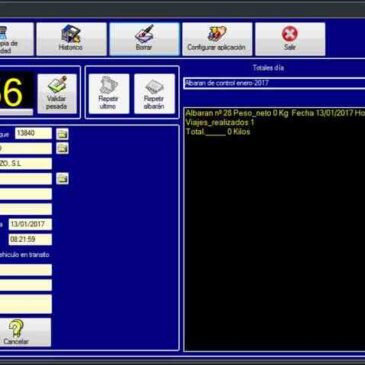This screenshot has height=365, width=365.
Task: Click the large bottom notes text box
Action: coord(26,304)
